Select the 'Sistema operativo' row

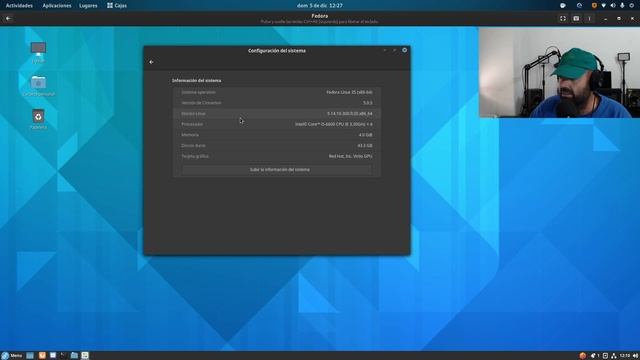point(277,92)
